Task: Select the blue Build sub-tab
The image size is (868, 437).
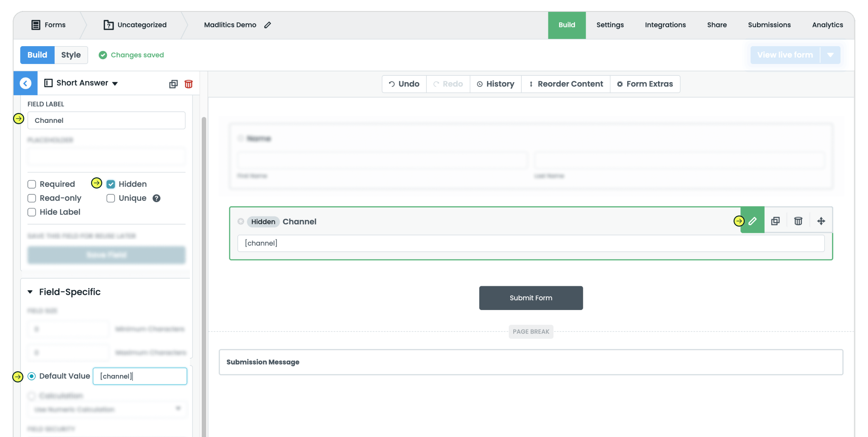Action: point(37,55)
